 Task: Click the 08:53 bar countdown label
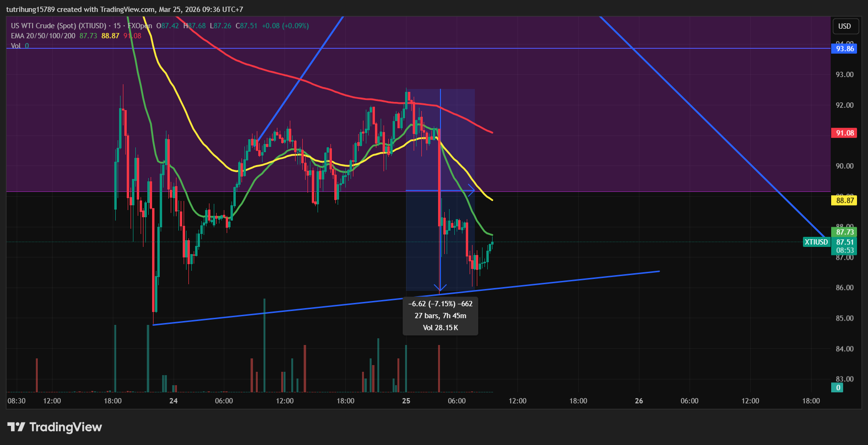[x=845, y=250]
